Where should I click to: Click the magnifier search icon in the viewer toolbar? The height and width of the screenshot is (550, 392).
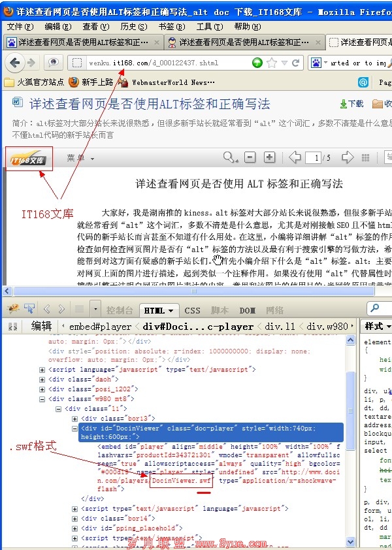click(230, 157)
